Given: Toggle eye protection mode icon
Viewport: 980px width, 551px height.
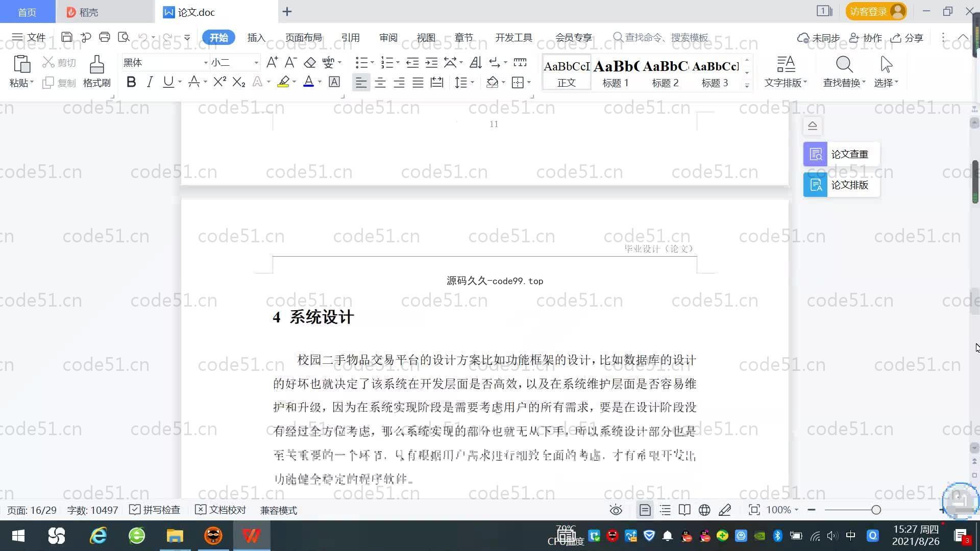Looking at the screenshot, I should click(616, 510).
